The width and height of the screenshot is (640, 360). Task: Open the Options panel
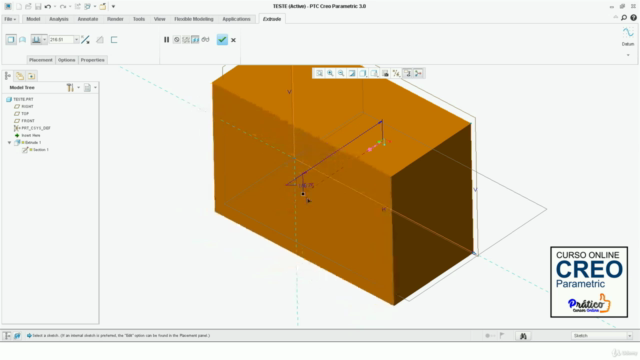point(67,60)
